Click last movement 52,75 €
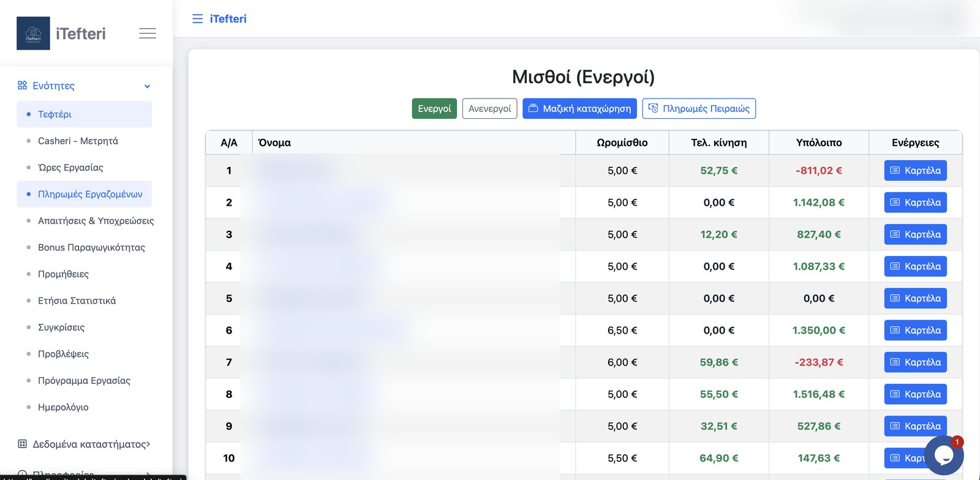980x480 pixels. [x=719, y=170]
